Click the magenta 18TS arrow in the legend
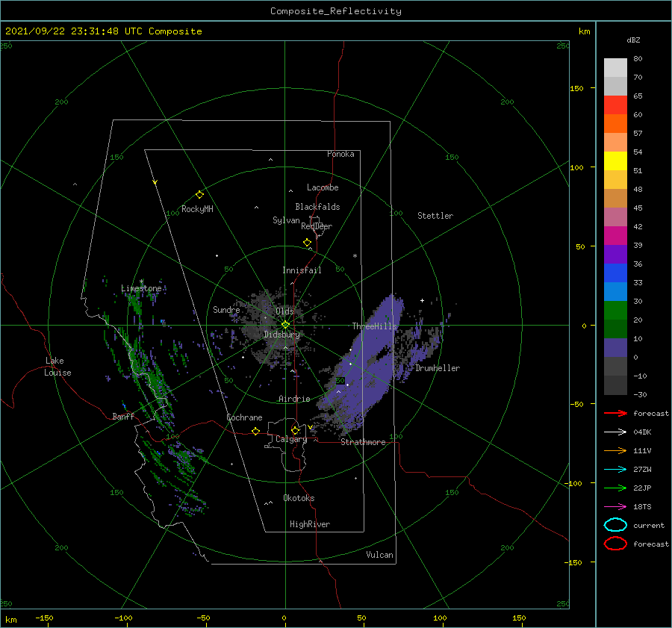This screenshot has width=672, height=628. [x=615, y=507]
